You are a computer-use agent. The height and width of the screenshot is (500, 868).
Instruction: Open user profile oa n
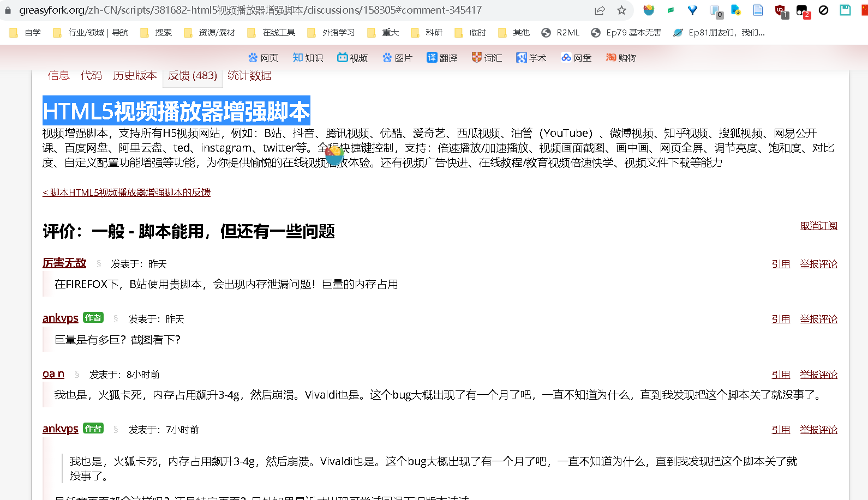pyautogui.click(x=53, y=374)
